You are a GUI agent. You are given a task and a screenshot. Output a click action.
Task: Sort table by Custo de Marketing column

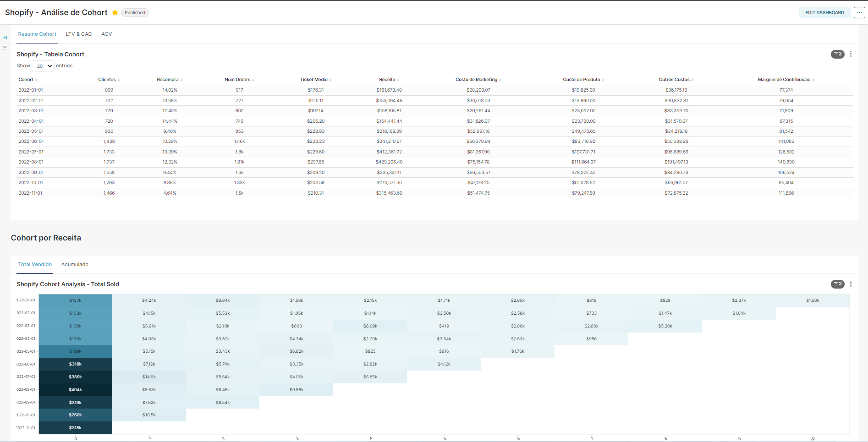click(478, 80)
